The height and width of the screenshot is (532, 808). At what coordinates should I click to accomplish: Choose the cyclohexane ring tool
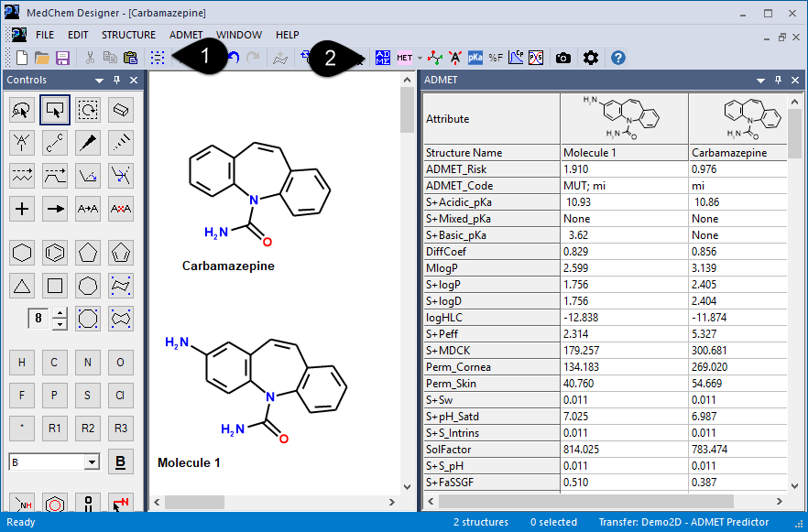pos(22,253)
